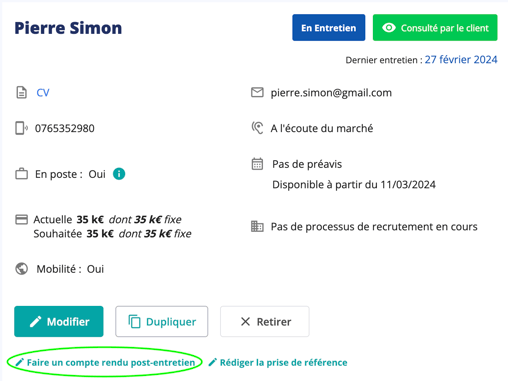The image size is (508, 381).
Task: Click the Dupliquer button
Action: [x=162, y=321]
